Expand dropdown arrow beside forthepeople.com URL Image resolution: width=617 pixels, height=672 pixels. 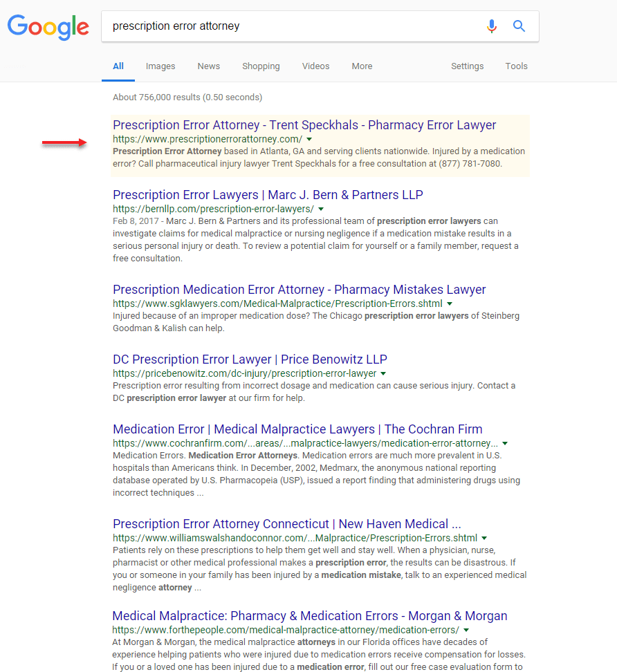pyautogui.click(x=466, y=631)
